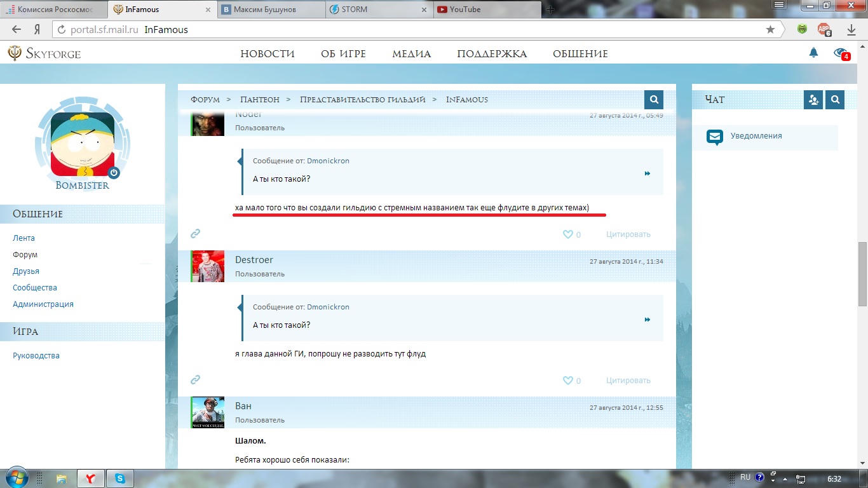Screen dimensions: 868x488
Task: Click Dmonickron link in Destroer's quote
Action: tap(328, 308)
